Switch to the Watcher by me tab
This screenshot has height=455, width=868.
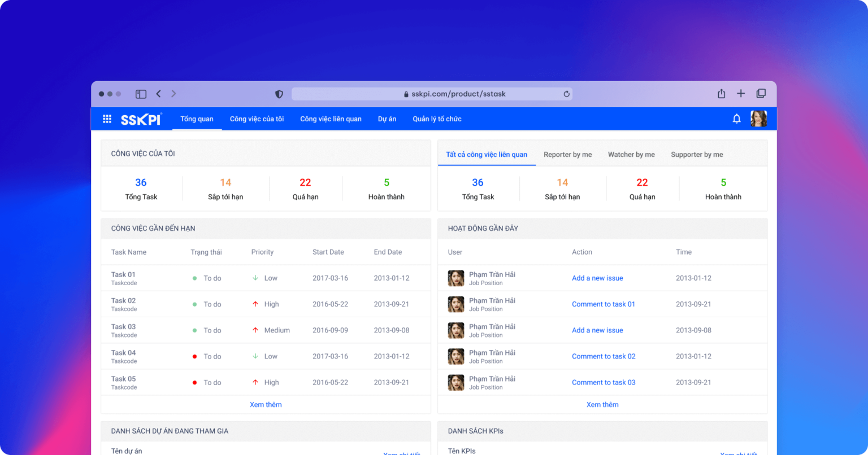click(631, 154)
